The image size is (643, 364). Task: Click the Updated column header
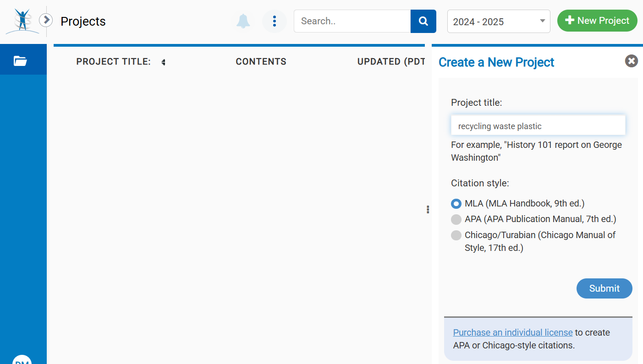(391, 62)
